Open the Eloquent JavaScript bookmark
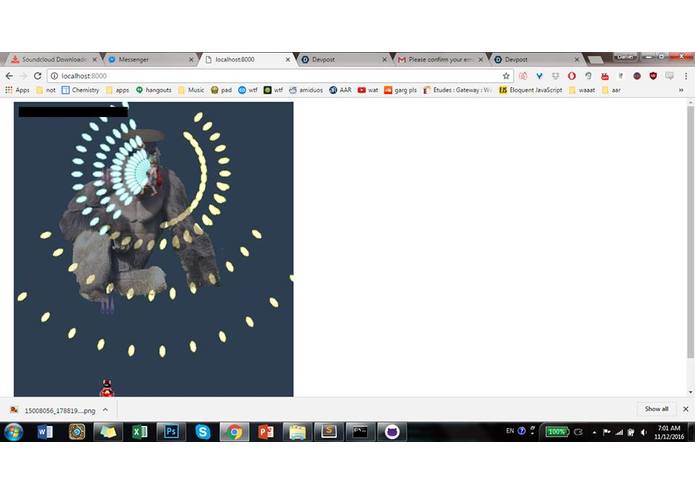The width and height of the screenshot is (695, 494). [x=531, y=90]
